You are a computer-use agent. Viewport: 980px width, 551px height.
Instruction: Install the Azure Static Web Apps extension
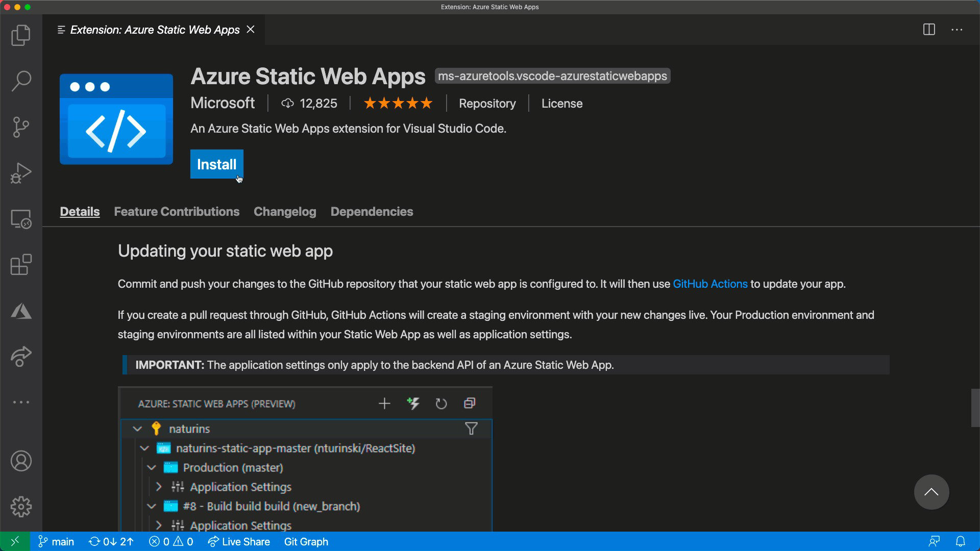pos(216,164)
